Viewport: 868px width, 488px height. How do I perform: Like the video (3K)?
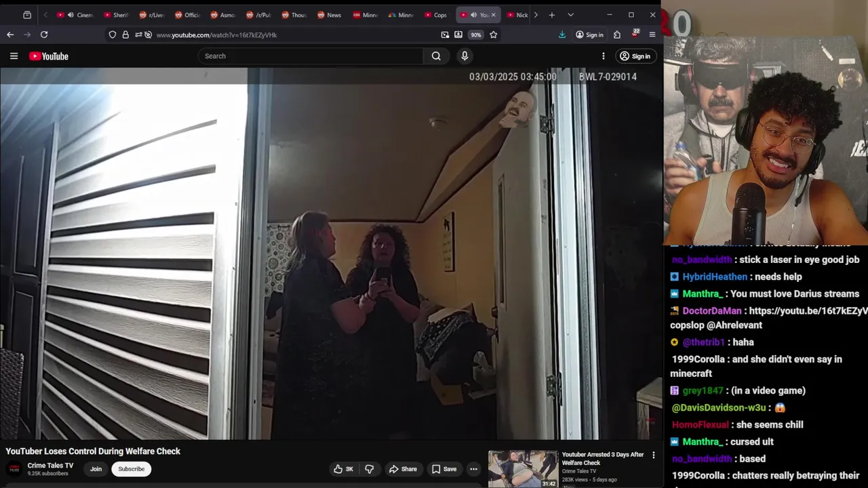[x=343, y=469]
